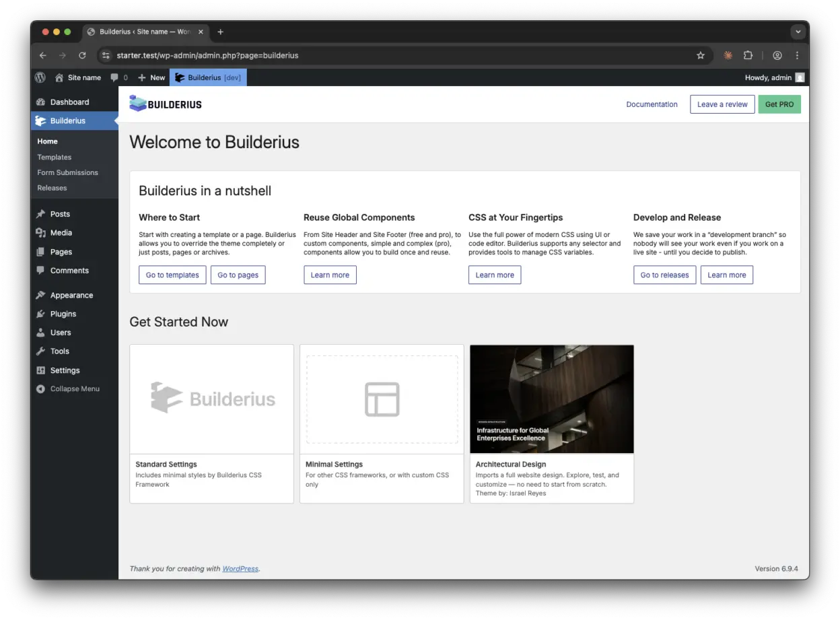Choose the Architectural Design starter thumbnail
This screenshot has width=840, height=620.
(551, 399)
